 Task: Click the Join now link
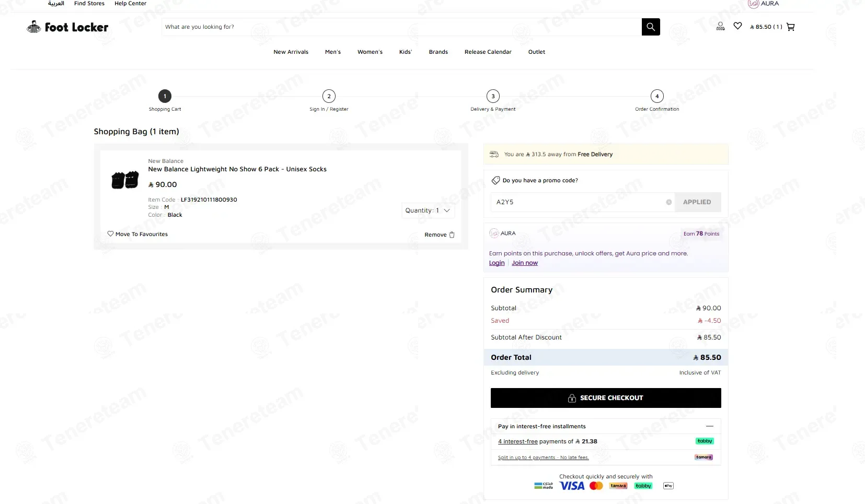[525, 263]
